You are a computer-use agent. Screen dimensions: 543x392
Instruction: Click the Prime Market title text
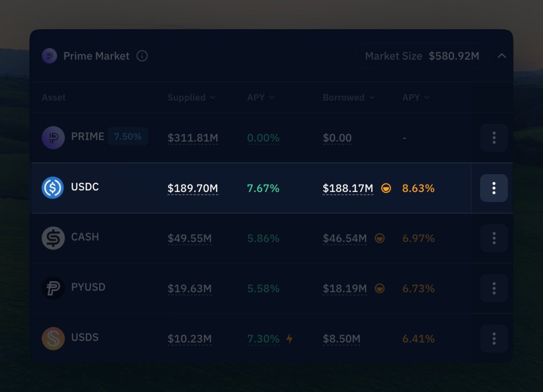point(96,56)
